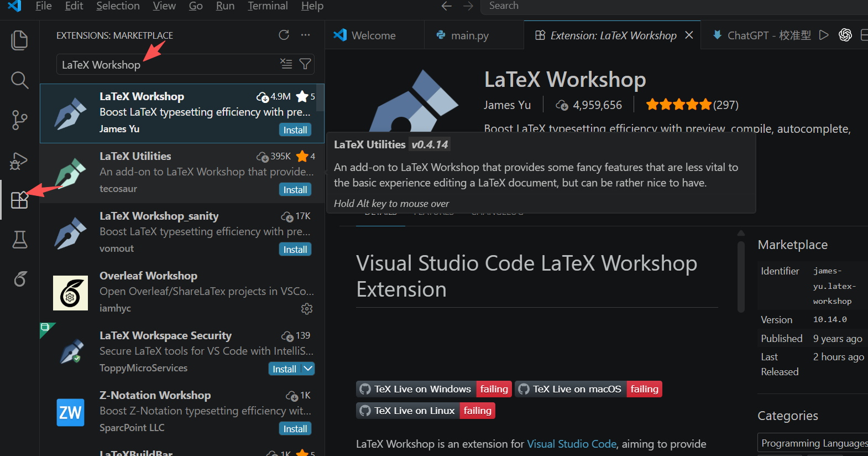Screen dimensions: 868x456
Task: Open the TeX Live on Windows failing badge
Action: 434,389
